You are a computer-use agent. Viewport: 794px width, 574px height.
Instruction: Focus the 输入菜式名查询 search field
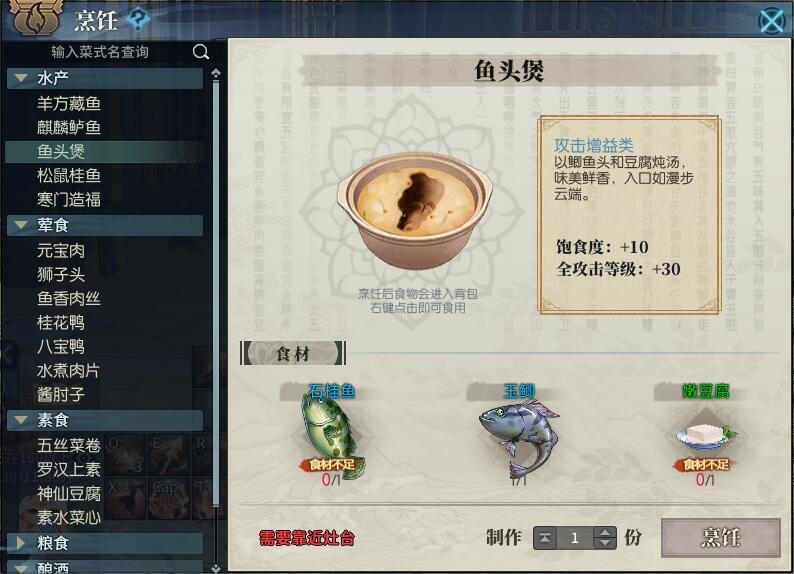(100, 52)
